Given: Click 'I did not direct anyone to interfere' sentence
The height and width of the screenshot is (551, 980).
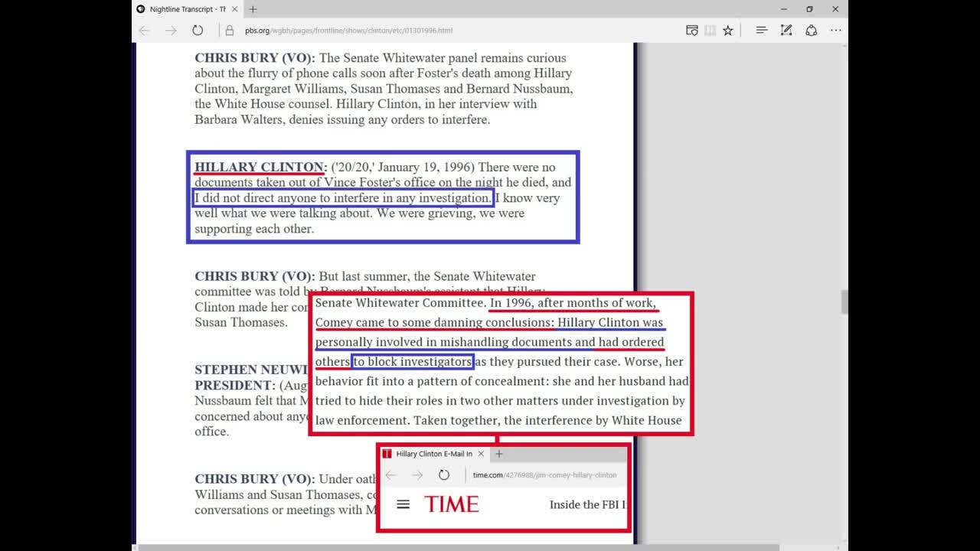Looking at the screenshot, I should click(343, 198).
